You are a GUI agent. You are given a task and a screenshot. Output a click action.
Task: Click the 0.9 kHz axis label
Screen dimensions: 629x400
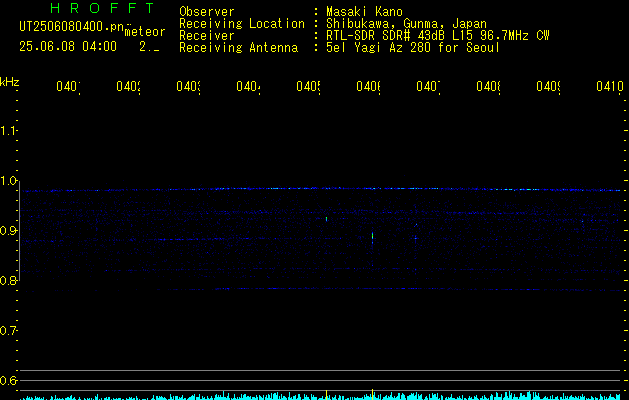[8, 231]
